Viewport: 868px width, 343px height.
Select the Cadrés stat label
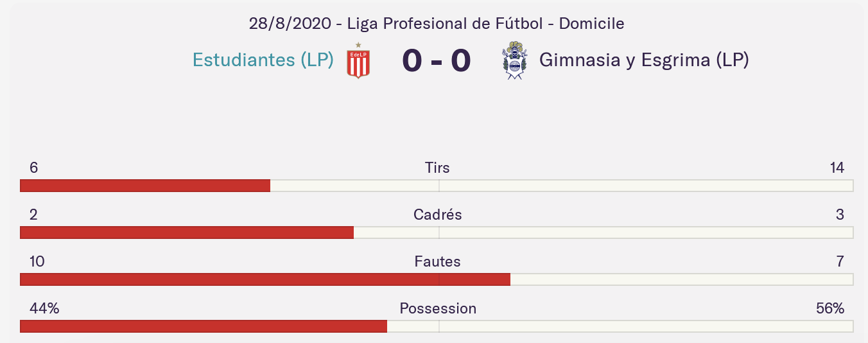437,215
